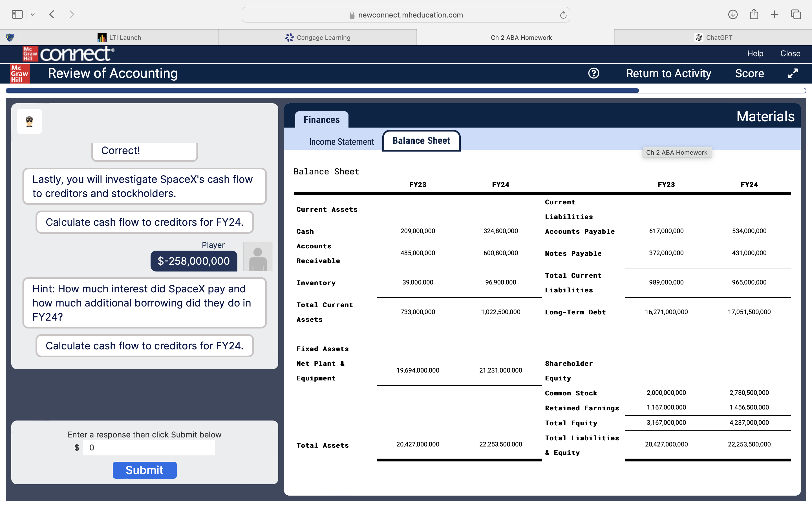
Task: Switch to the Cengage Learning tab
Action: pos(317,37)
